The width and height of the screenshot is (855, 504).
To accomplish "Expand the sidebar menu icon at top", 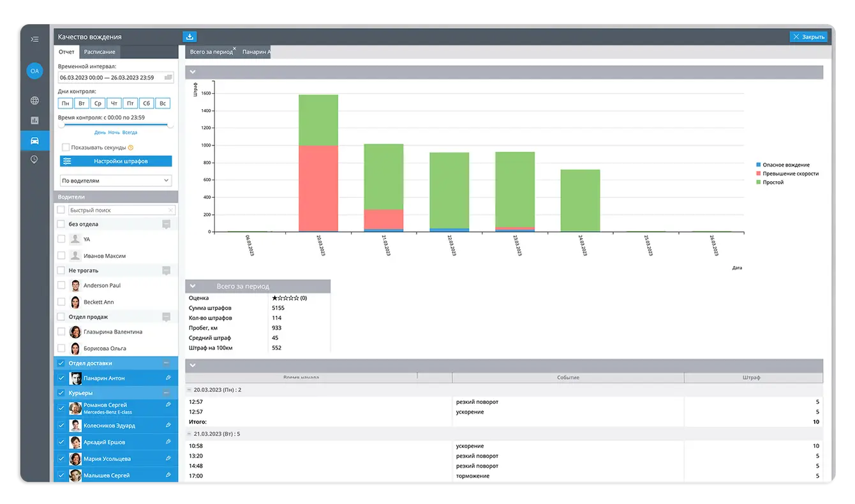I will click(x=34, y=39).
